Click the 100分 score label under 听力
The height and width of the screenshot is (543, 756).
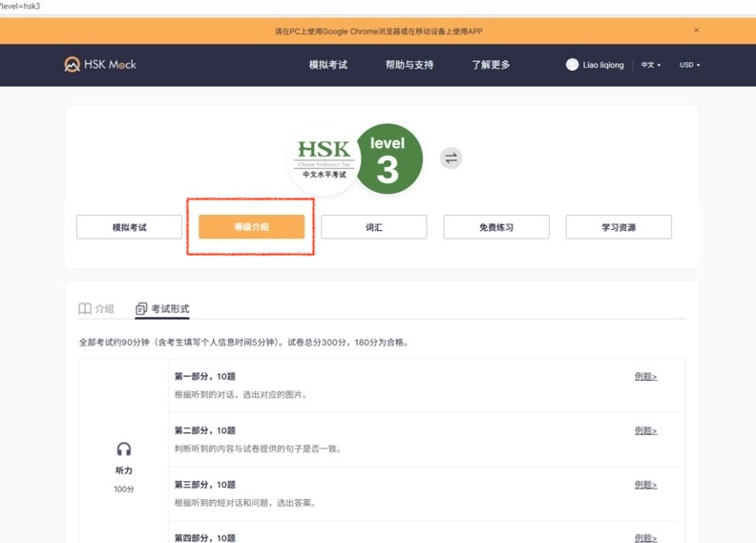pos(124,489)
